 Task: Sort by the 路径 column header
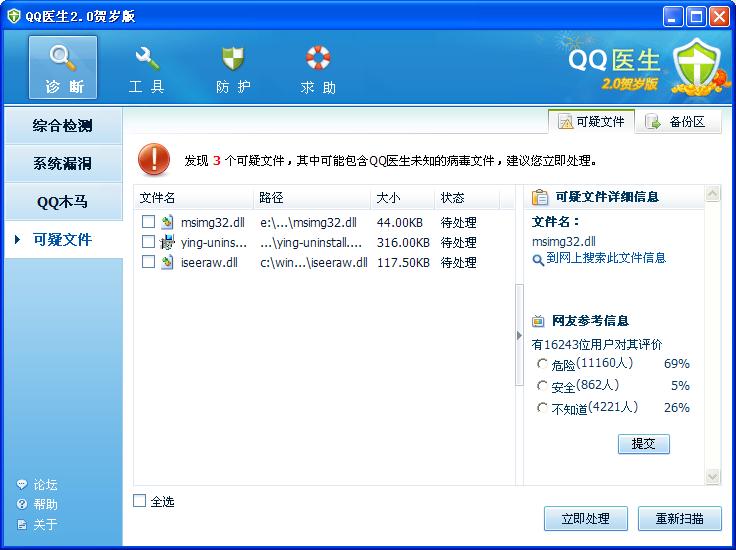pyautogui.click(x=312, y=198)
